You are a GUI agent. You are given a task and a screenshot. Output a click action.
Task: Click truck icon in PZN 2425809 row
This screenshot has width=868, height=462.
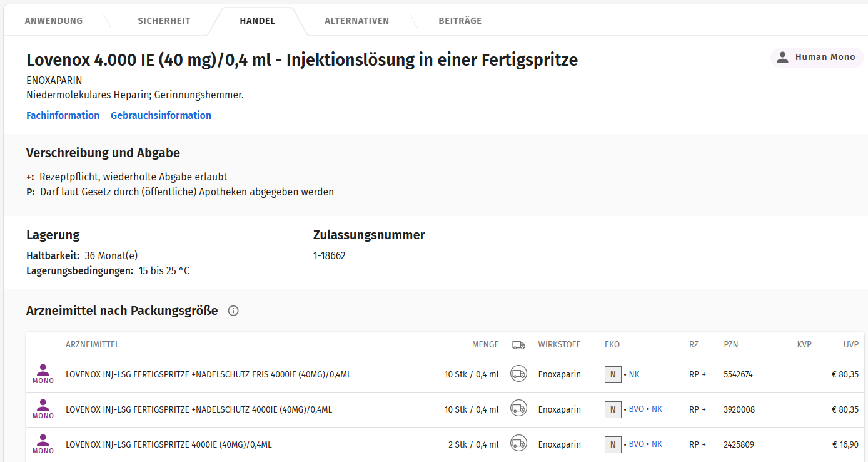(x=518, y=444)
